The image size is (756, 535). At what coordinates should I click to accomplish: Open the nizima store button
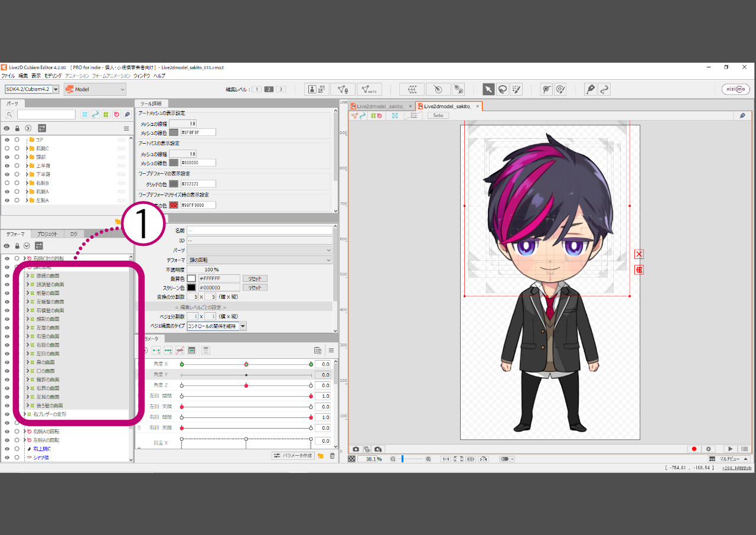[736, 89]
